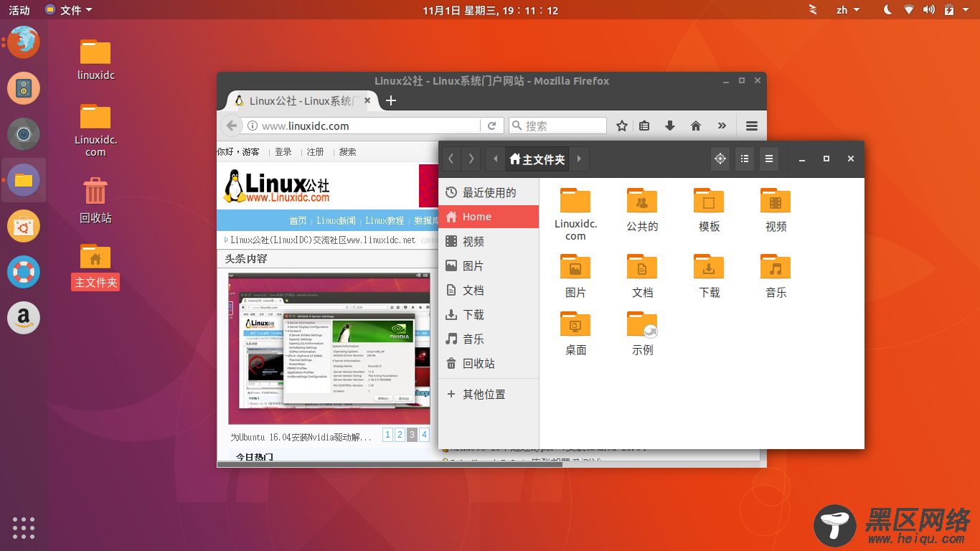Open the 模板 folder in Files
This screenshot has height=551, width=980.
[709, 209]
